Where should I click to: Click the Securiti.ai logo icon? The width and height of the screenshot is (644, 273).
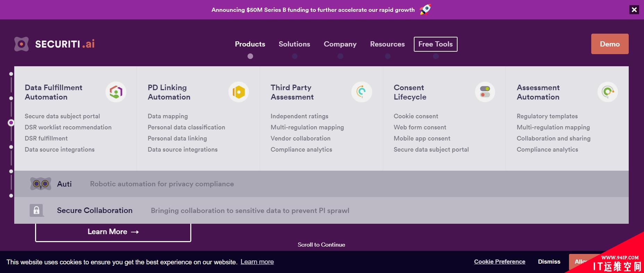(22, 44)
